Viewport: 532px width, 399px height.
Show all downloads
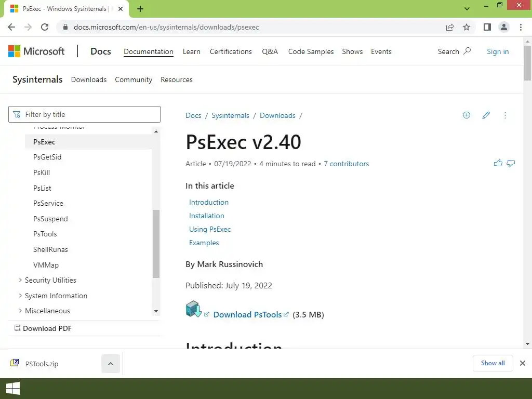pos(493,363)
